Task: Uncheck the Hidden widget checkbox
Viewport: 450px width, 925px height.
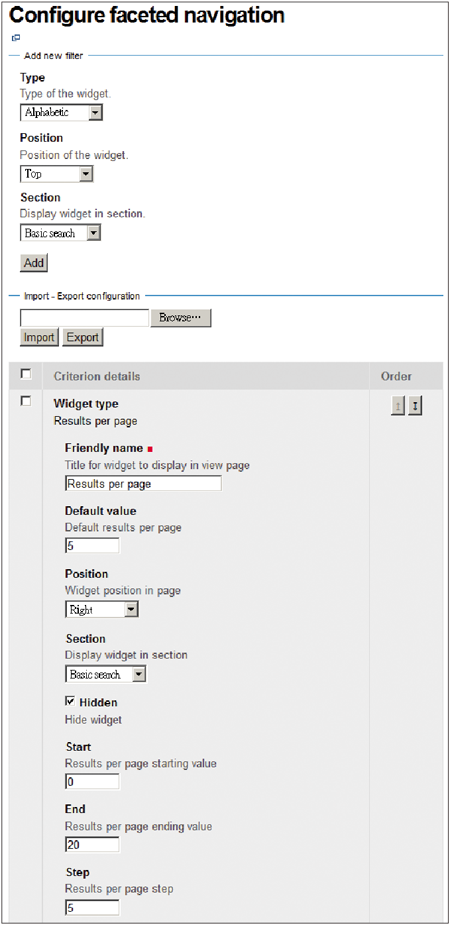Action: [x=70, y=701]
